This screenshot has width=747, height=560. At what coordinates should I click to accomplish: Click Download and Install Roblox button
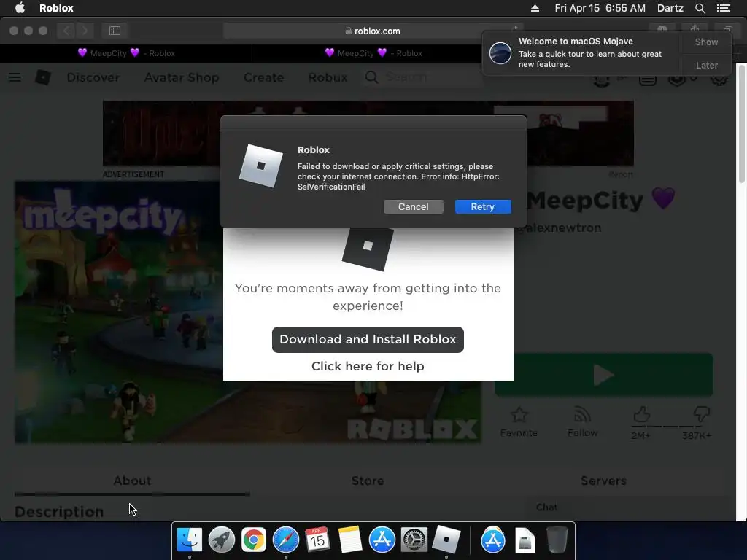click(x=368, y=340)
